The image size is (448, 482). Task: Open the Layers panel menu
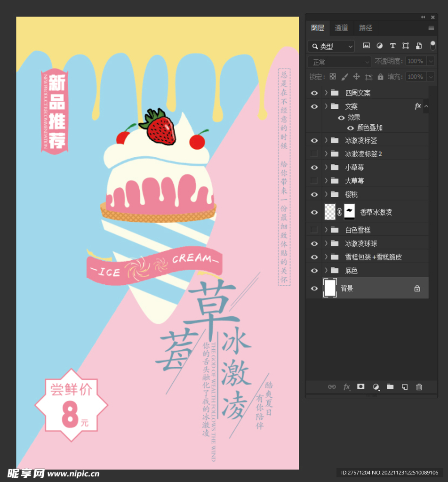click(x=431, y=28)
